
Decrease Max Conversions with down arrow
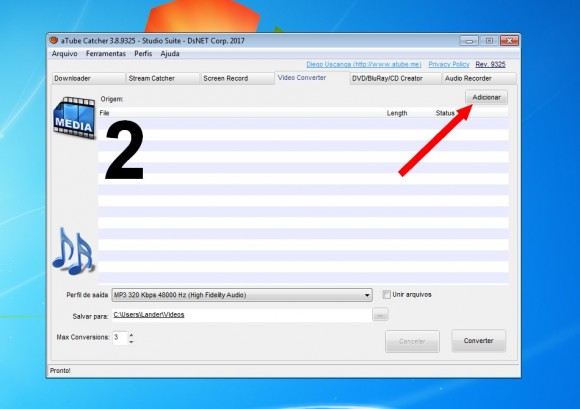[x=131, y=342]
